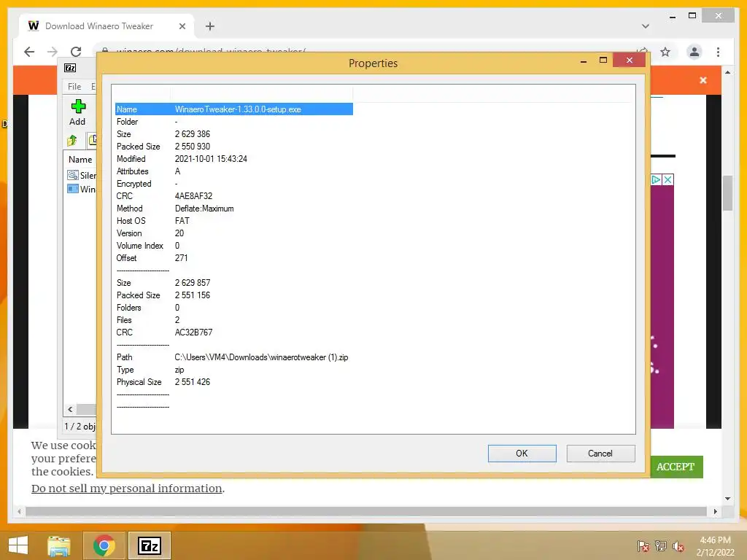This screenshot has width=747, height=560.
Task: Open the Windows Start button
Action: tap(18, 545)
